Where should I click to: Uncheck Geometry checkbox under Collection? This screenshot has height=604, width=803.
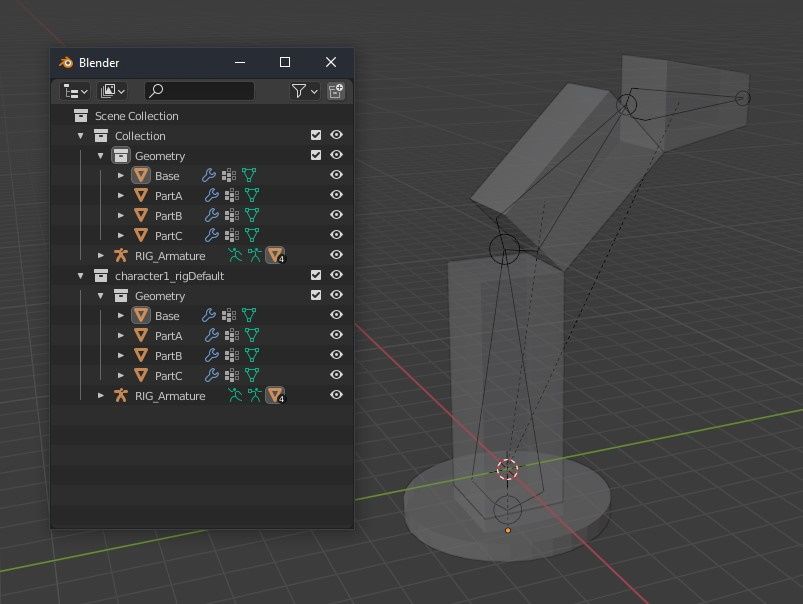click(x=316, y=155)
